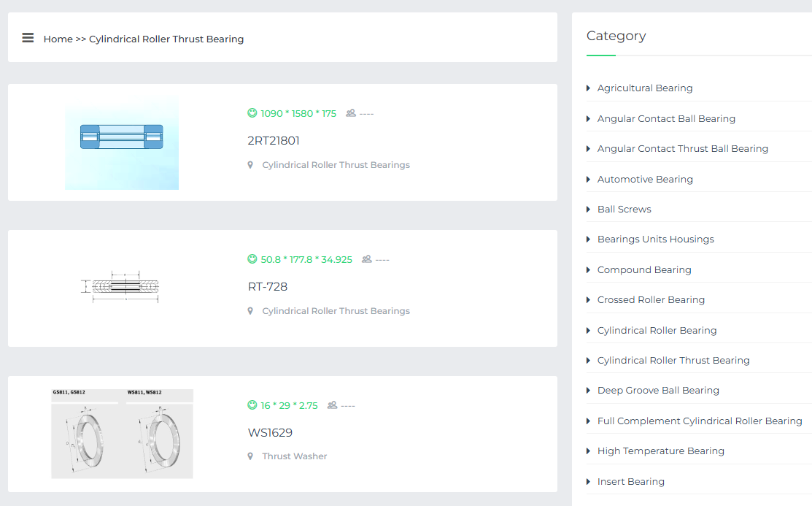Screen dimensions: 812x506
Task: Open product 2RT21801 title link
Action: 274,141
